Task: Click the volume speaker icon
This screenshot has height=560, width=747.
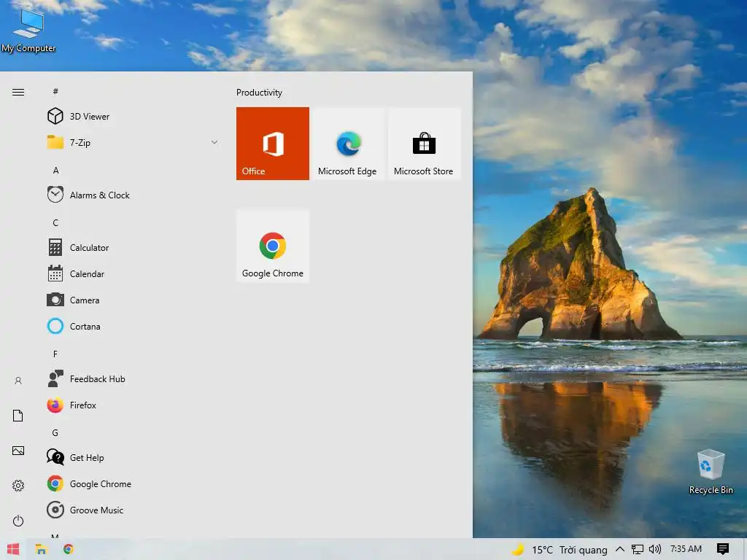Action: pyautogui.click(x=655, y=550)
